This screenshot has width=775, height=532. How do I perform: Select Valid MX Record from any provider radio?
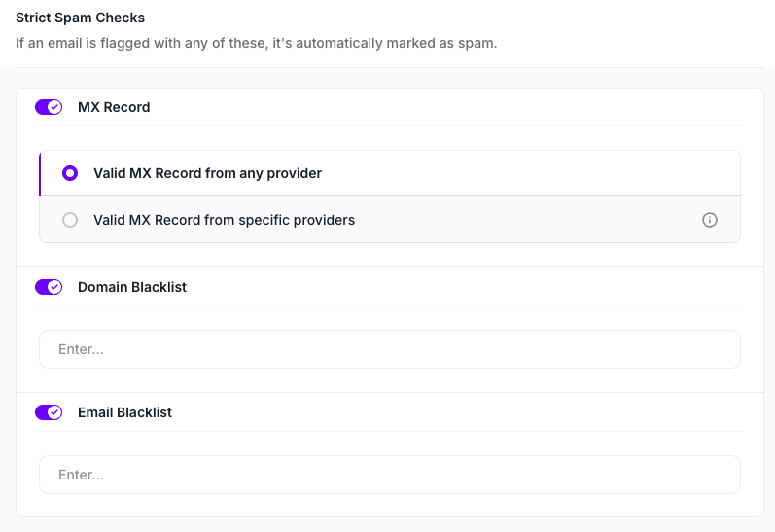point(70,173)
